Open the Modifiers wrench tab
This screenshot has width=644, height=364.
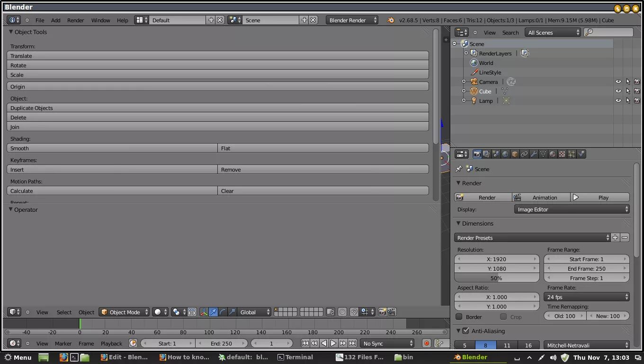[x=534, y=154]
